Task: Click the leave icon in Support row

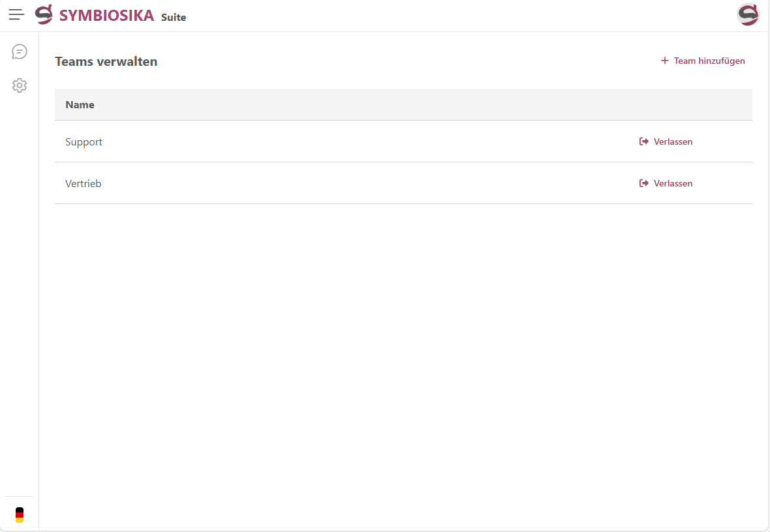Action: coord(644,141)
